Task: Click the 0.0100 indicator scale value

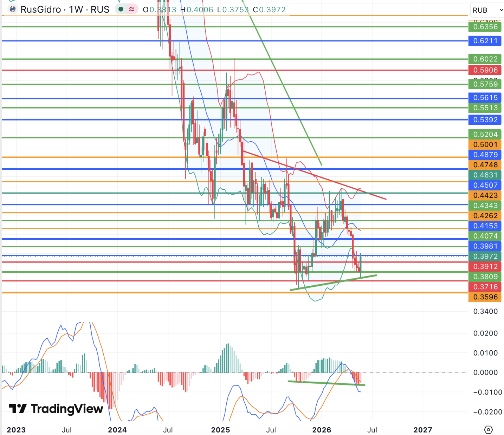Action: coord(485,353)
